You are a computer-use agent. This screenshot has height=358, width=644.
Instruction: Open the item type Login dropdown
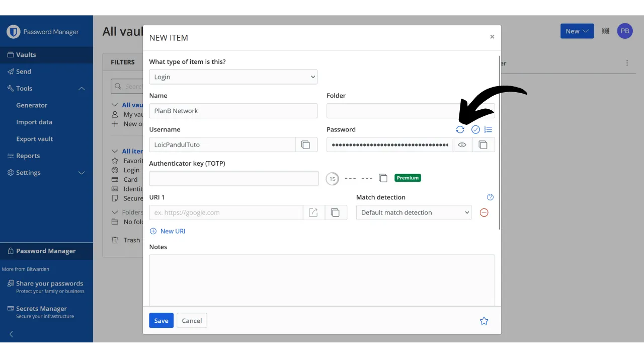pyautogui.click(x=233, y=77)
